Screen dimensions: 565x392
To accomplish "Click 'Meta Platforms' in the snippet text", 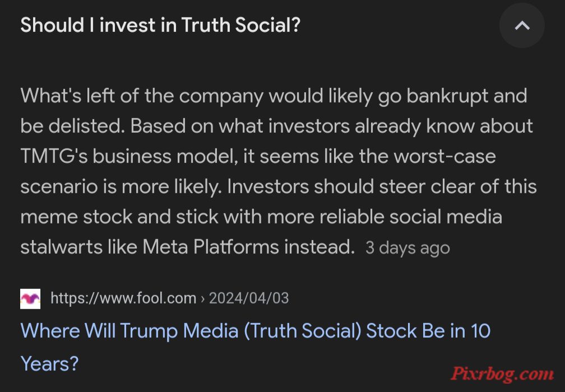I will click(x=211, y=247).
